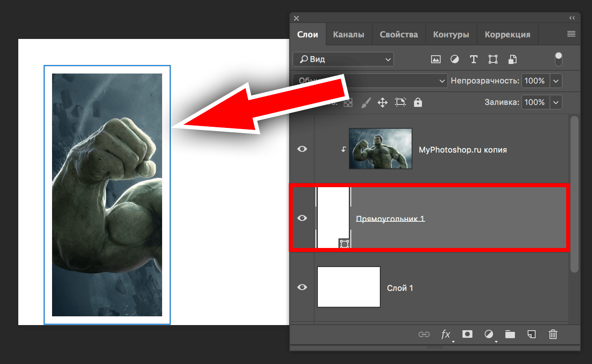
Task: Open the Вид filter type dropdown
Action: coord(343,59)
